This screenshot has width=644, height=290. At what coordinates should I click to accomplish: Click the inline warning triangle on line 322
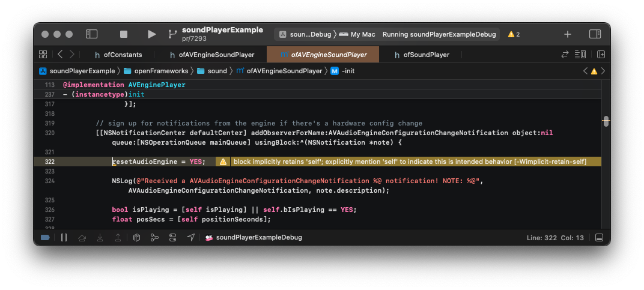(223, 162)
